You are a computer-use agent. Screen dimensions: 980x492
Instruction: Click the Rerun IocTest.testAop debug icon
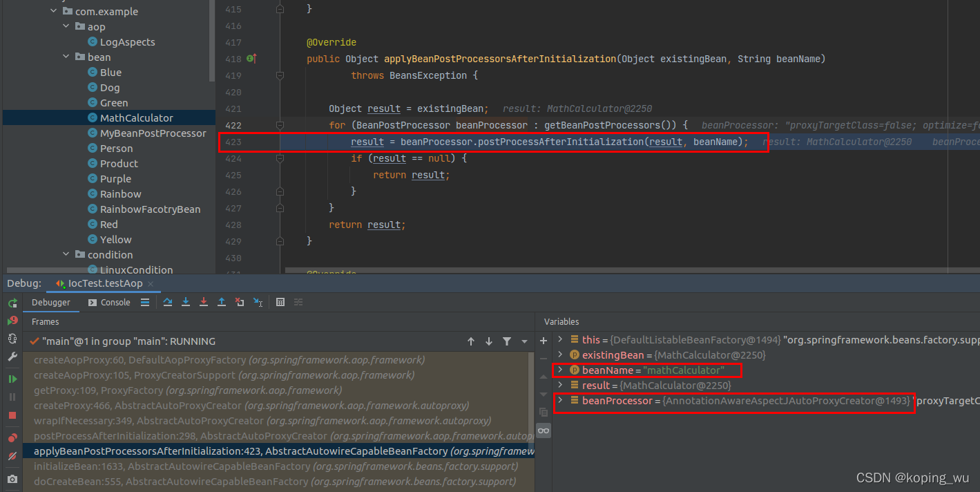[12, 303]
